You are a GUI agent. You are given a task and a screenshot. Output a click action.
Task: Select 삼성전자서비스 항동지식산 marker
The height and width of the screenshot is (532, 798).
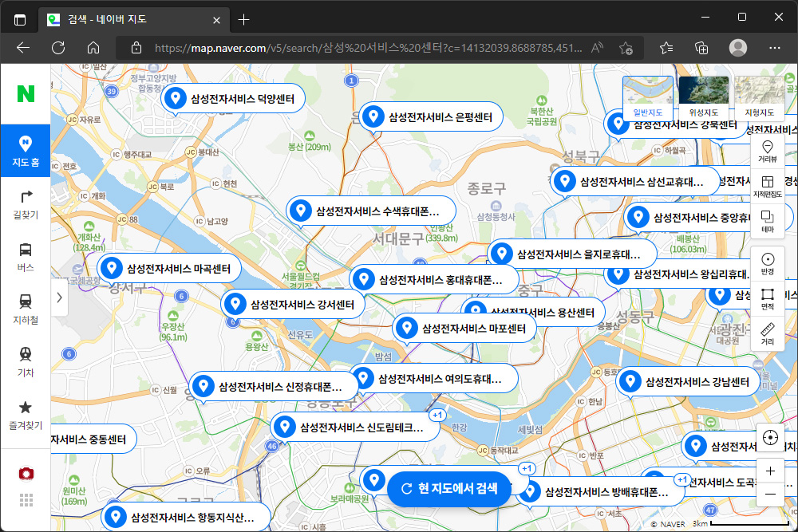(x=186, y=517)
